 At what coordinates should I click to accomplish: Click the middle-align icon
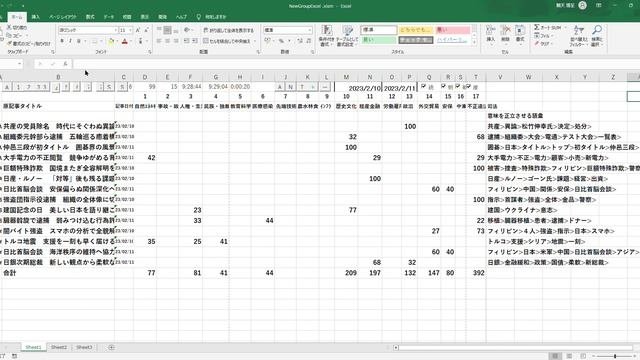pos(168,30)
